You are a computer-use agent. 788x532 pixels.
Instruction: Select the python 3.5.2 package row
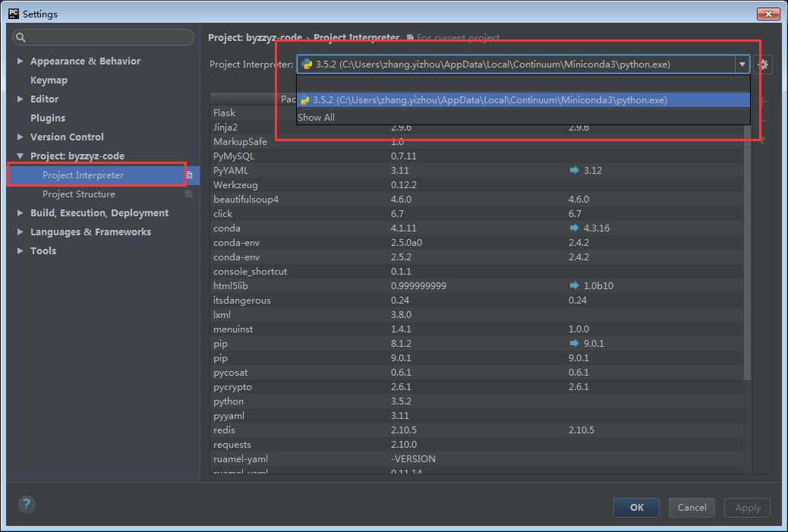(477, 401)
